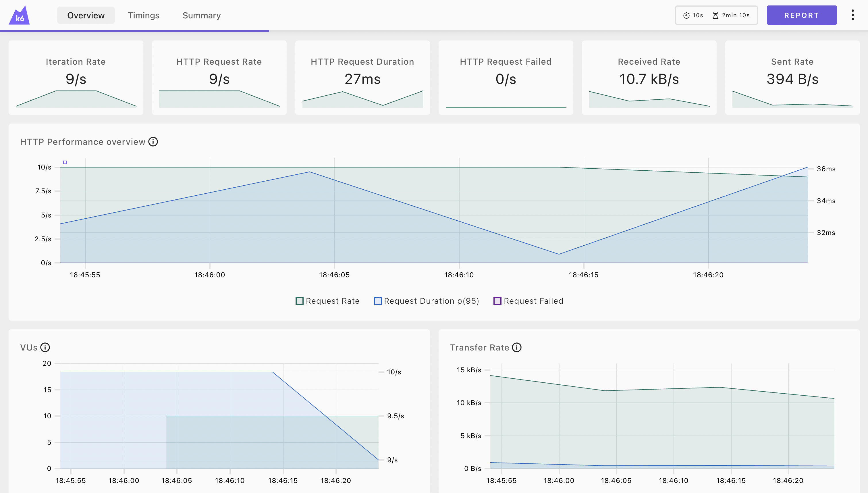Click the VUs info icon
Image resolution: width=868 pixels, height=493 pixels.
pos(45,347)
